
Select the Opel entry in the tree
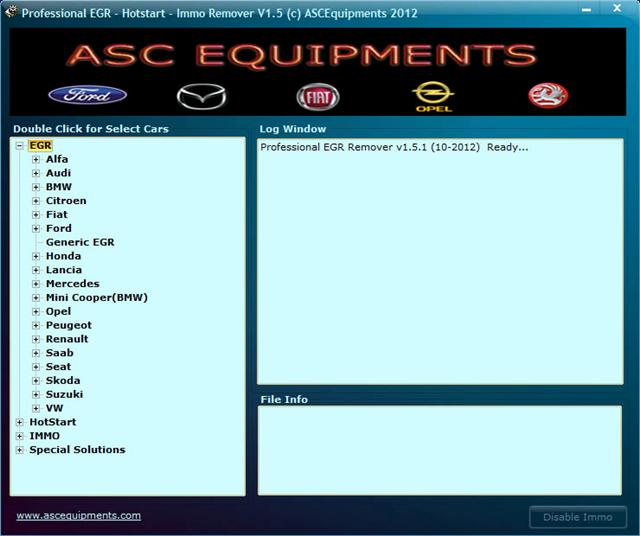point(58,311)
